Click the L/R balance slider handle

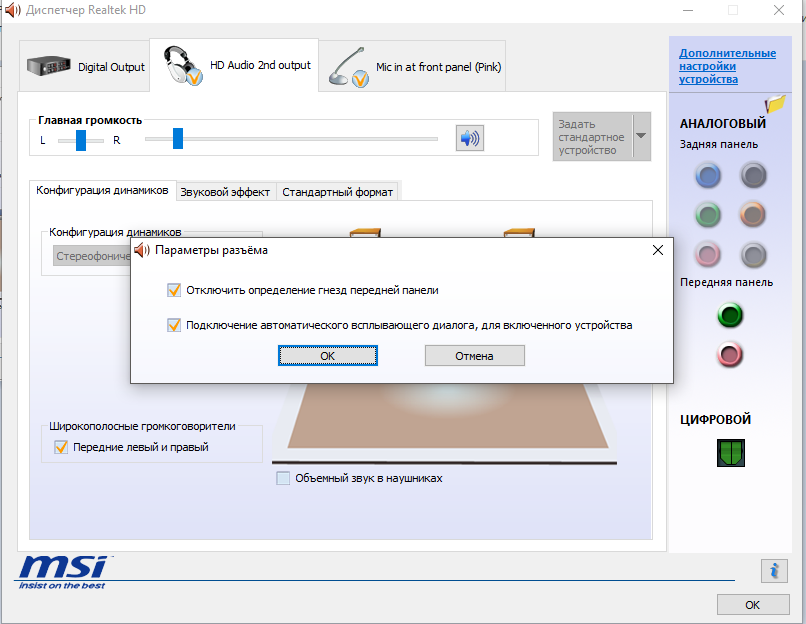point(81,140)
